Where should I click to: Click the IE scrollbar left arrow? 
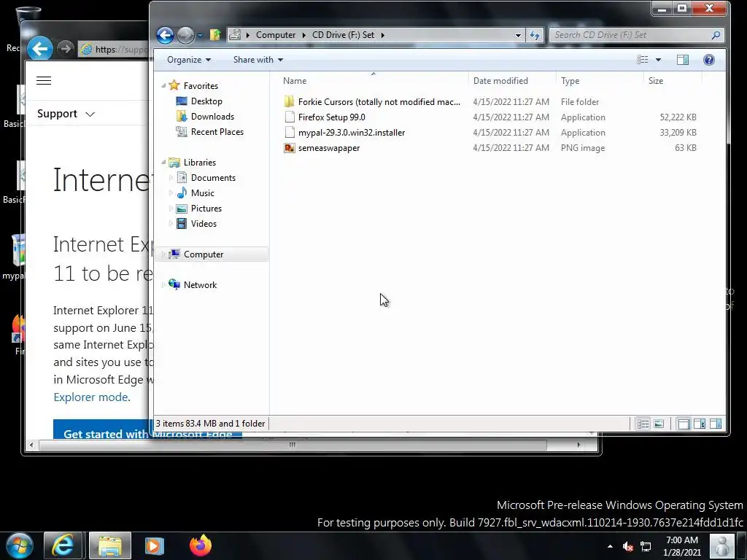31,445
